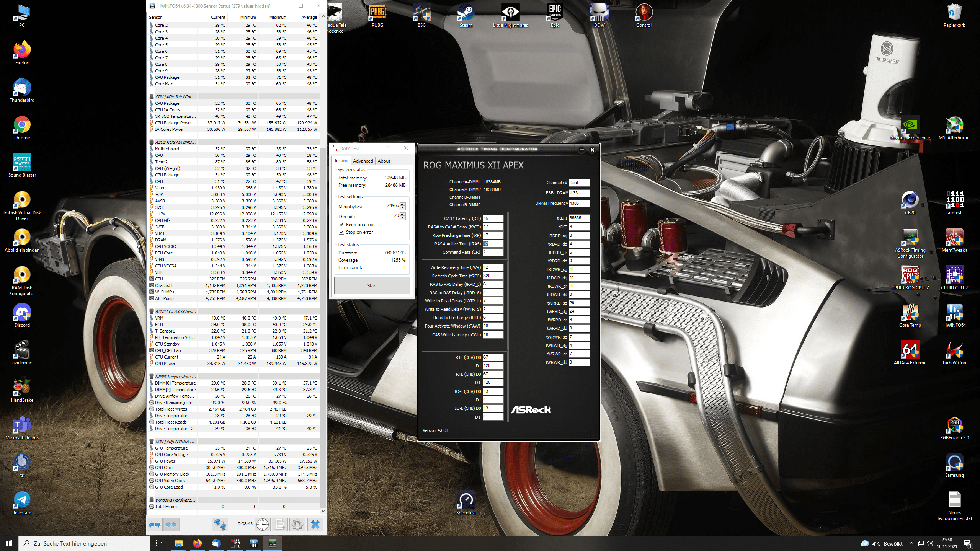This screenshot has height=551, width=980.
Task: Open Samsung desktop shortcut
Action: click(954, 465)
